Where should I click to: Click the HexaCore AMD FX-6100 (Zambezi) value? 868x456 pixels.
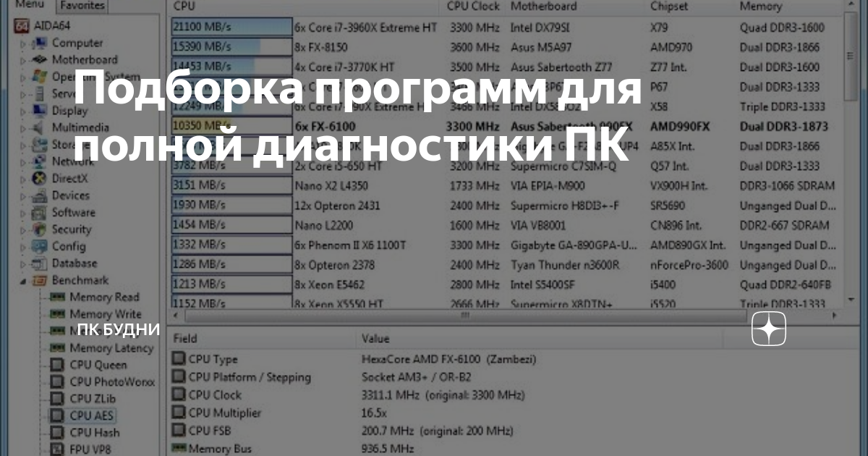pos(448,359)
